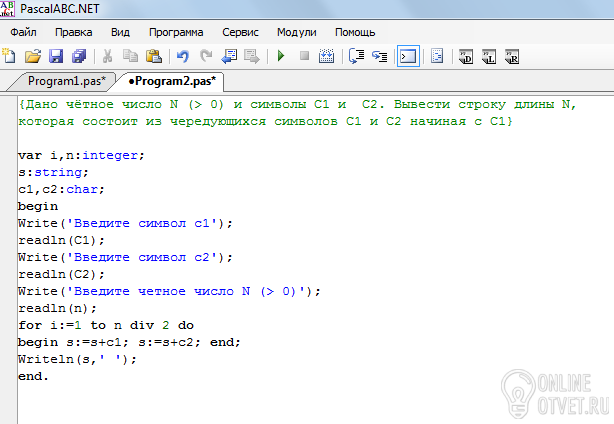Image resolution: width=614 pixels, height=424 pixels.
Task: Click the 'for i:=1 to n div 2 do' line
Action: click(x=106, y=325)
